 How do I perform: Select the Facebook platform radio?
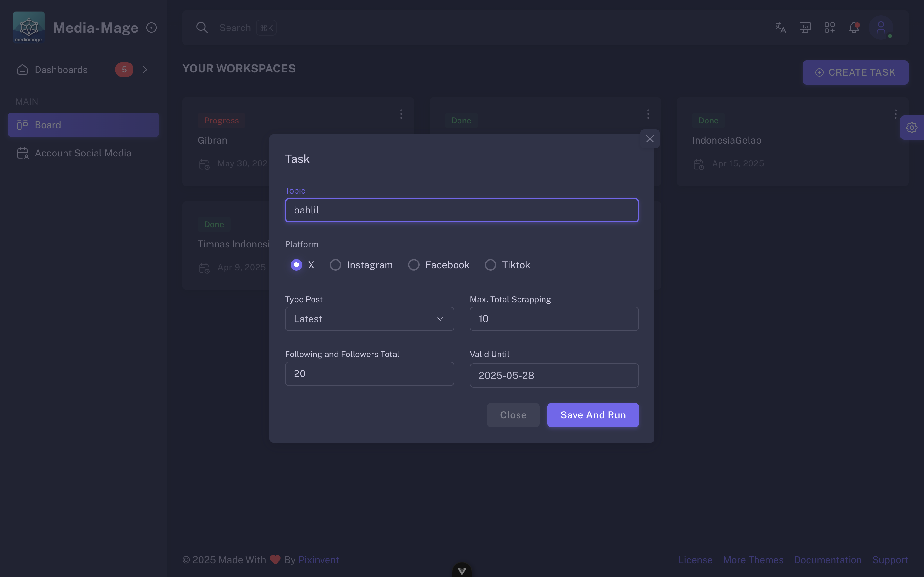pyautogui.click(x=414, y=265)
